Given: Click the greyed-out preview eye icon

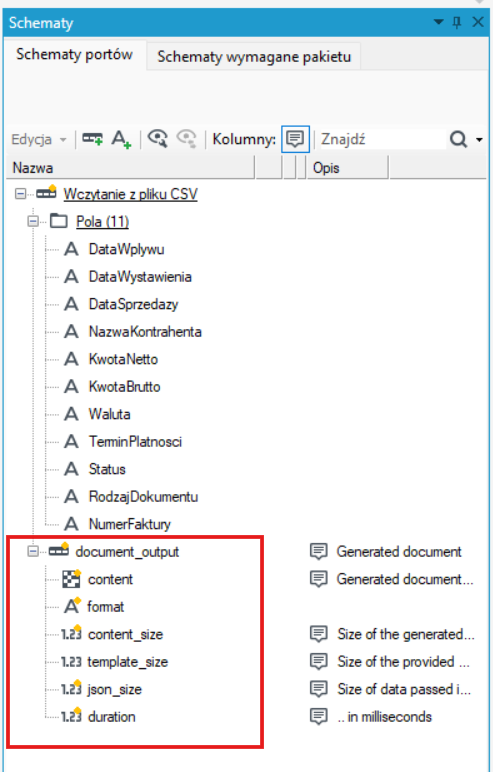Looking at the screenshot, I should click(x=187, y=139).
